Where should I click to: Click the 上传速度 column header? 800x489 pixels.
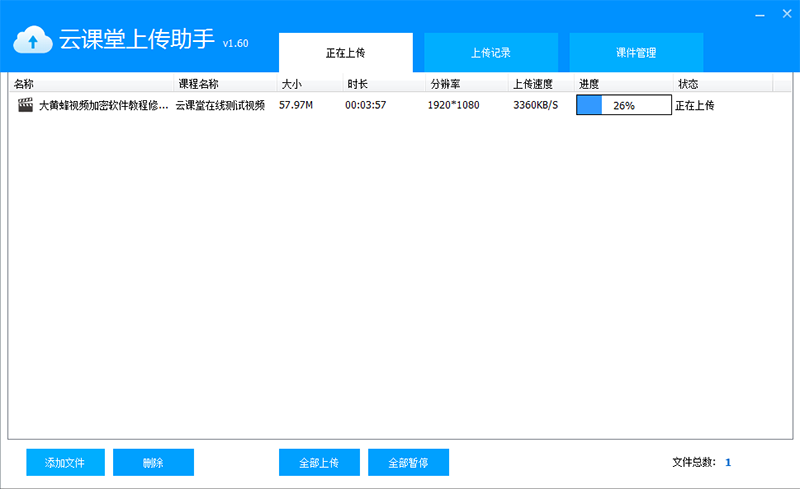(x=533, y=84)
